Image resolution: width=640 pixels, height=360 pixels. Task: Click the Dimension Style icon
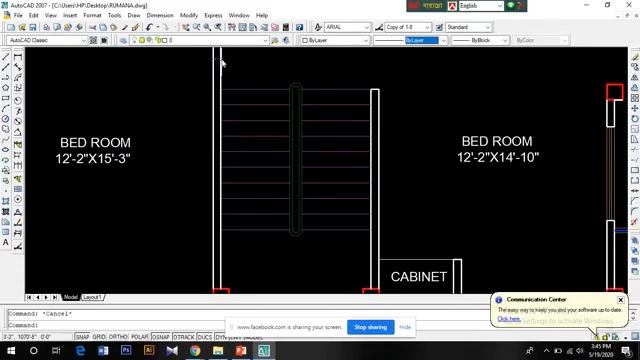pyautogui.click(x=379, y=27)
